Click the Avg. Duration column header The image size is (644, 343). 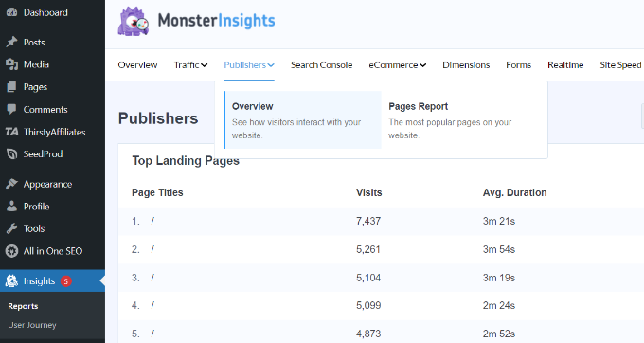click(514, 192)
